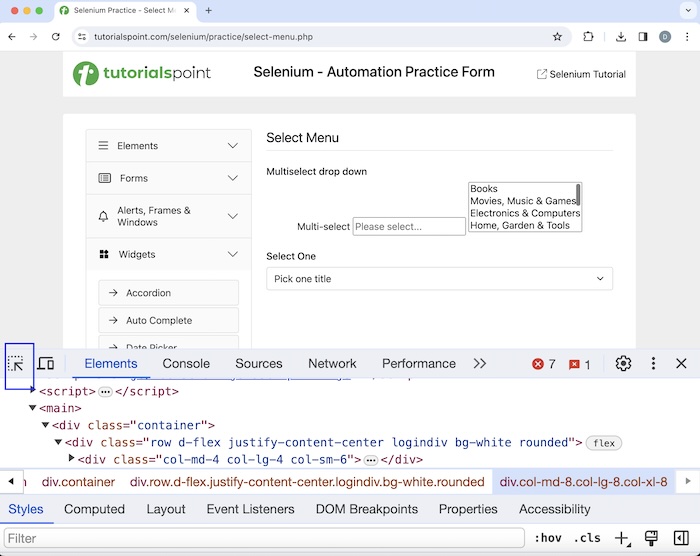This screenshot has height=556, width=700.
Task: Close the DevTools panel
Action: [x=681, y=364]
